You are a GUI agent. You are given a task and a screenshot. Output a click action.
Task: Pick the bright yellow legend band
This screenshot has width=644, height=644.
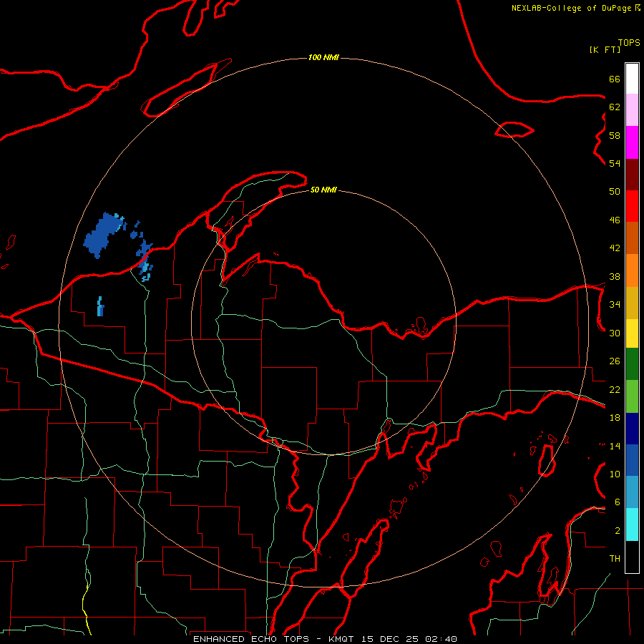point(632,333)
